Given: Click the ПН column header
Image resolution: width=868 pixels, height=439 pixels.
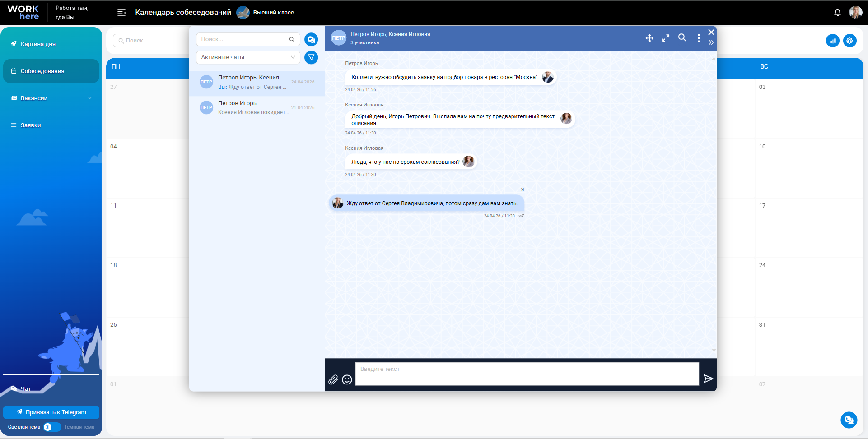Looking at the screenshot, I should (116, 66).
